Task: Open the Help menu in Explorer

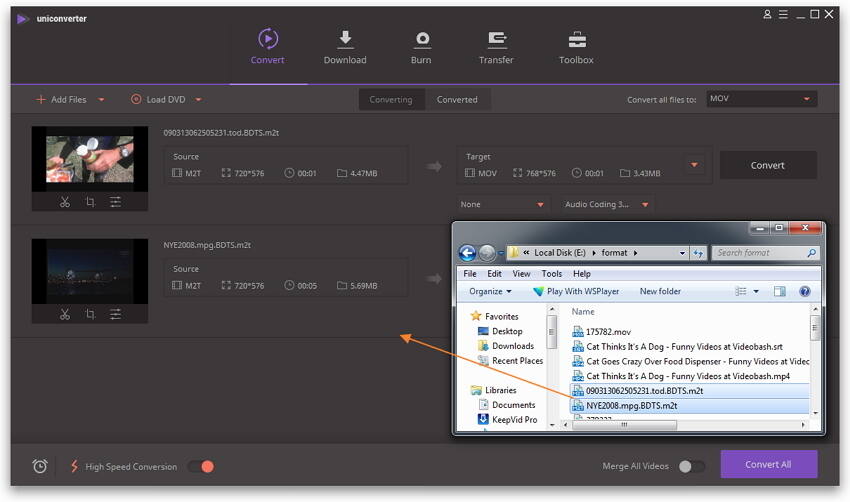Action: pos(582,274)
